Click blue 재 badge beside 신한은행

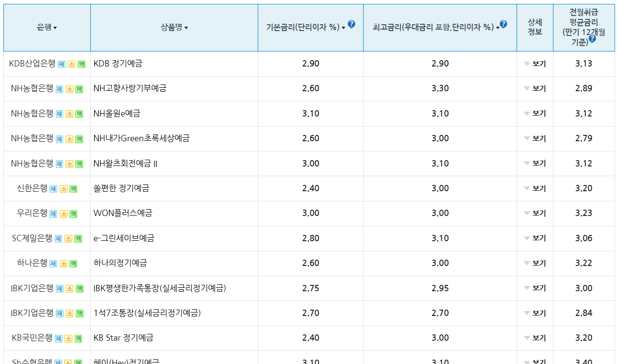pyautogui.click(x=53, y=189)
